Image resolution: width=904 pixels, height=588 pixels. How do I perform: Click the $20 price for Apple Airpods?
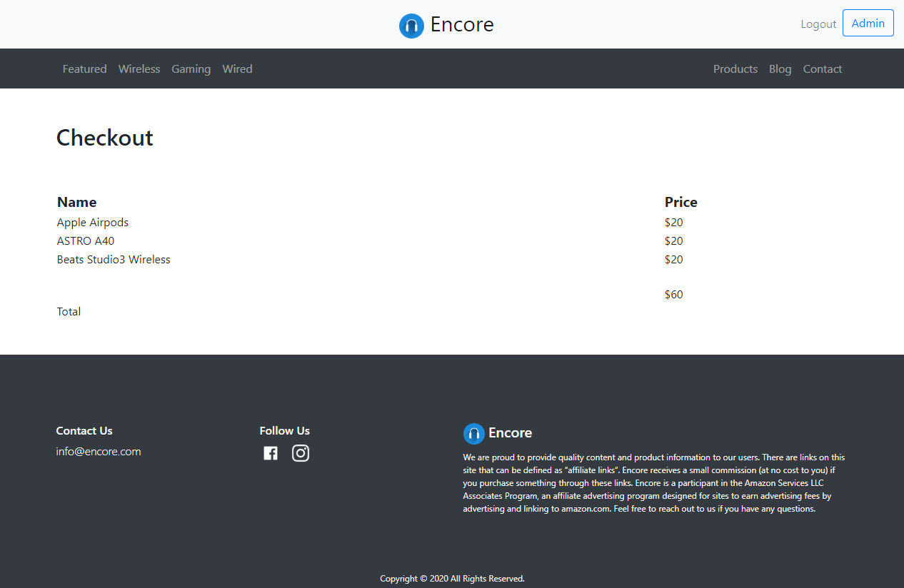pos(673,223)
